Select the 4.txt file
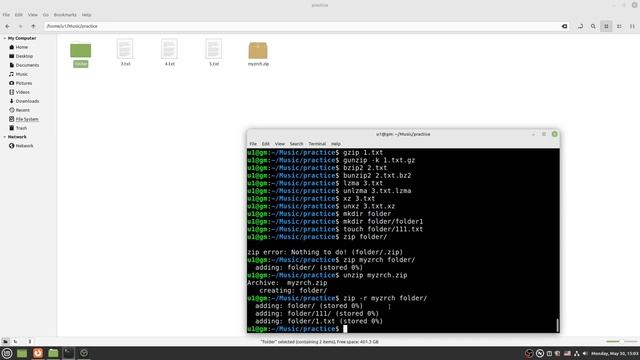 point(169,52)
